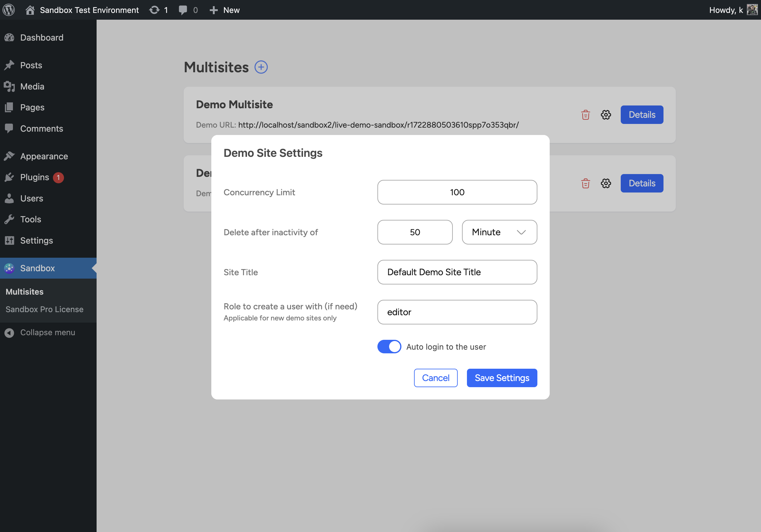Open Dashboard menu item
This screenshot has width=761, height=532.
[x=42, y=38]
